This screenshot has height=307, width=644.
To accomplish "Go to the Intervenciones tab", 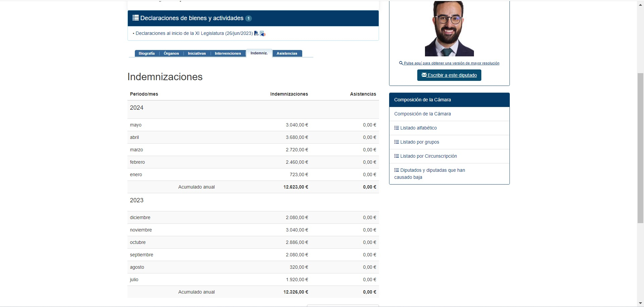I will click(228, 53).
